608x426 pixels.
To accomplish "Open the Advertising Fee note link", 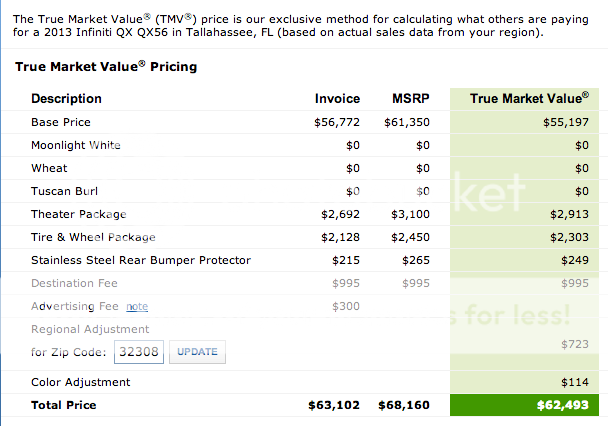I will tap(137, 307).
